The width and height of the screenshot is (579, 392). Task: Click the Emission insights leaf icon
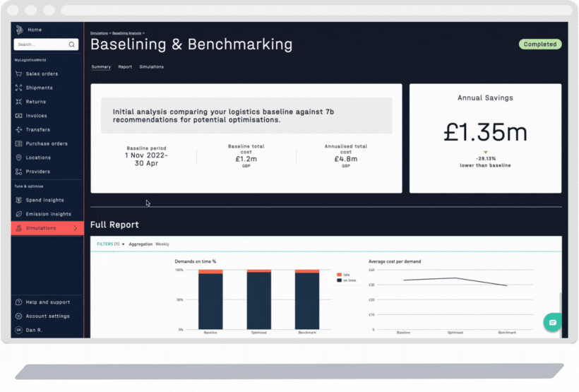[18, 214]
